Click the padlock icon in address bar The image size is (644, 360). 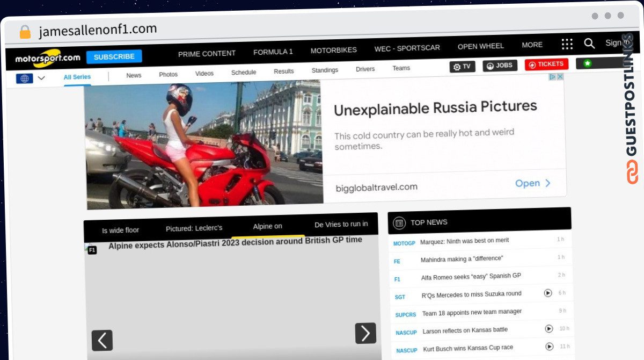coord(25,32)
